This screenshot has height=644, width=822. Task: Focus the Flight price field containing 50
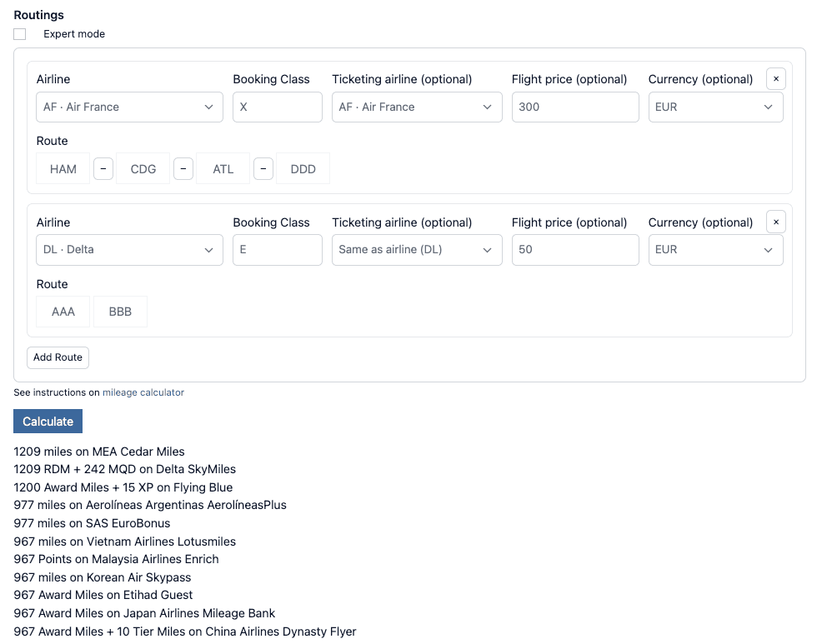(575, 250)
